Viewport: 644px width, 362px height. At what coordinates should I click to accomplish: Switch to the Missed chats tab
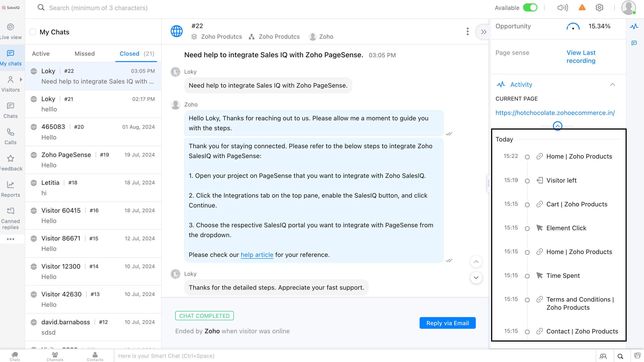[x=85, y=54]
